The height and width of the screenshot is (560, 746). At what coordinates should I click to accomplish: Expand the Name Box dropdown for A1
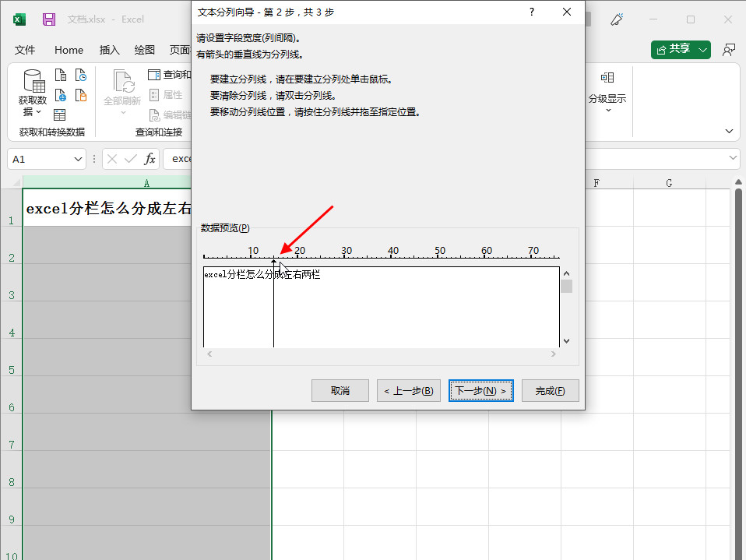point(78,159)
